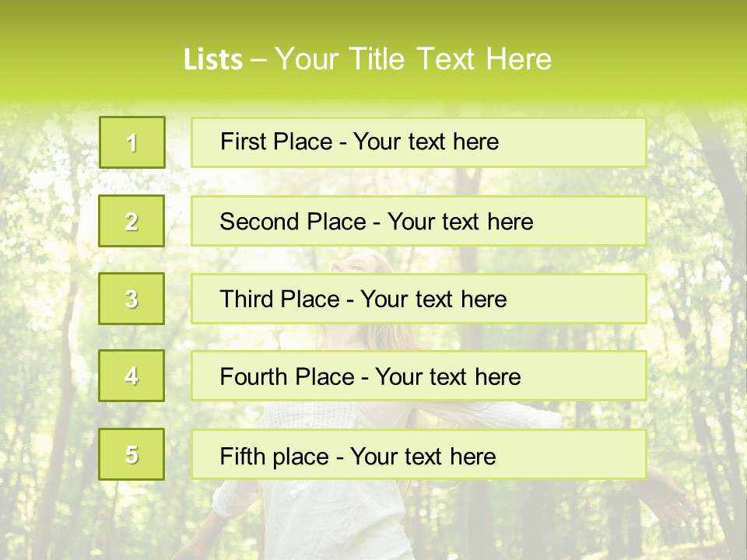The image size is (747, 560).
Task: Click the number 2 green square
Action: [132, 221]
